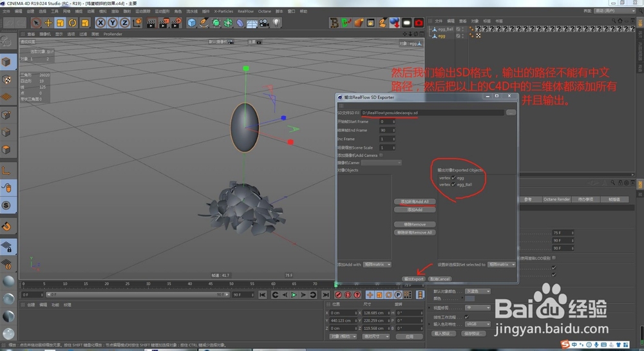Open the Set selected to dropdown

pyautogui.click(x=502, y=265)
